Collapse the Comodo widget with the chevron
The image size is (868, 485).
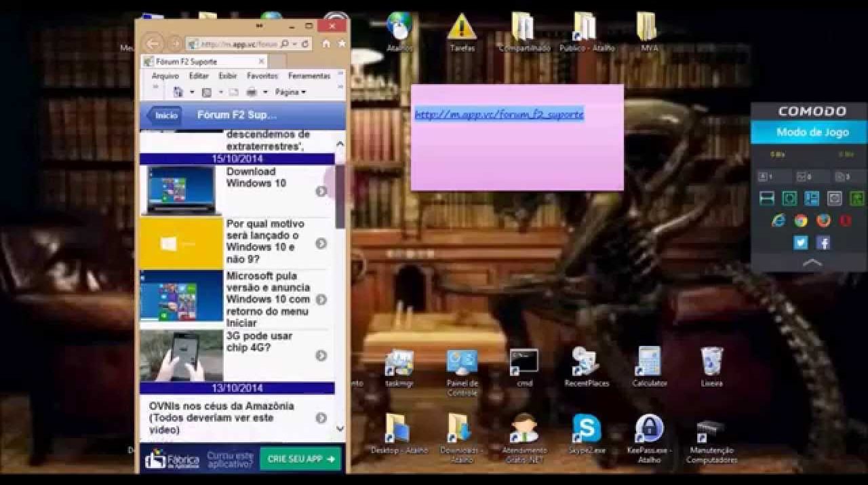pyautogui.click(x=812, y=263)
